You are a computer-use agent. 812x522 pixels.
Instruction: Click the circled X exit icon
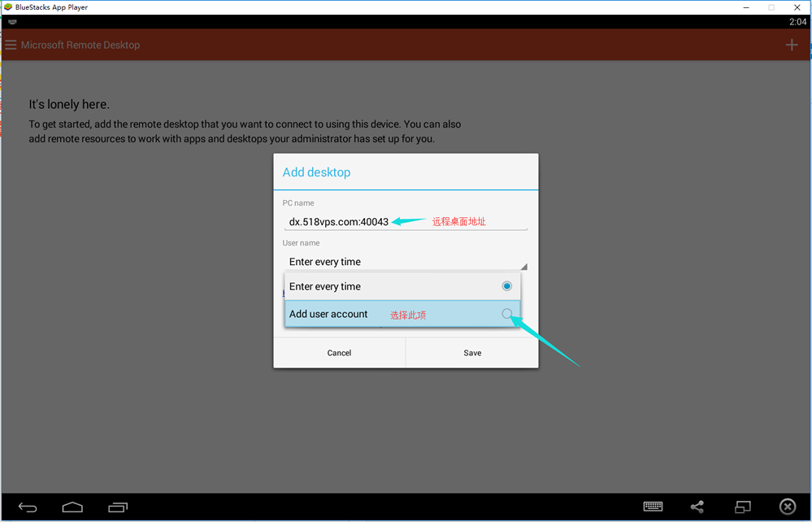[x=787, y=507]
